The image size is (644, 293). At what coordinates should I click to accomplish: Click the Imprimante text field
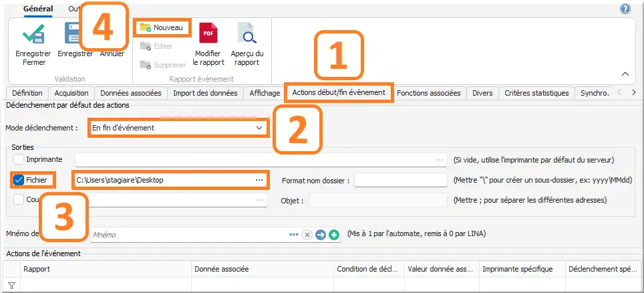tap(261, 159)
